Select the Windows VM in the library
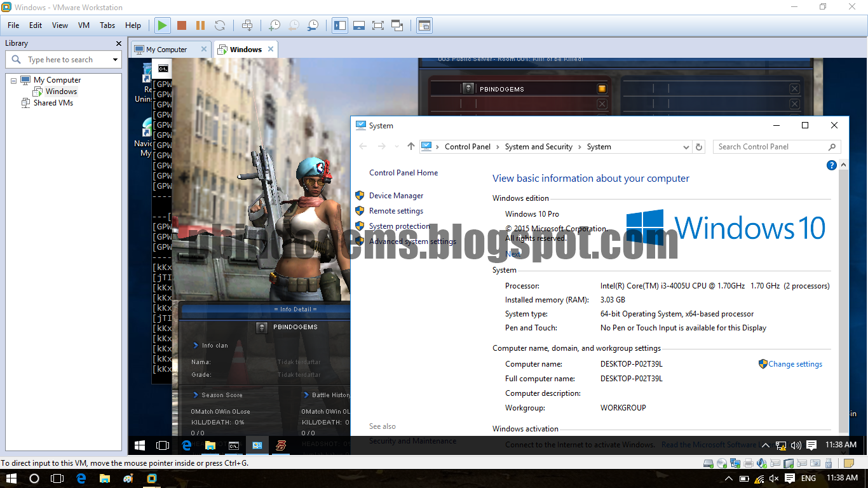The height and width of the screenshot is (488, 868). coord(61,91)
